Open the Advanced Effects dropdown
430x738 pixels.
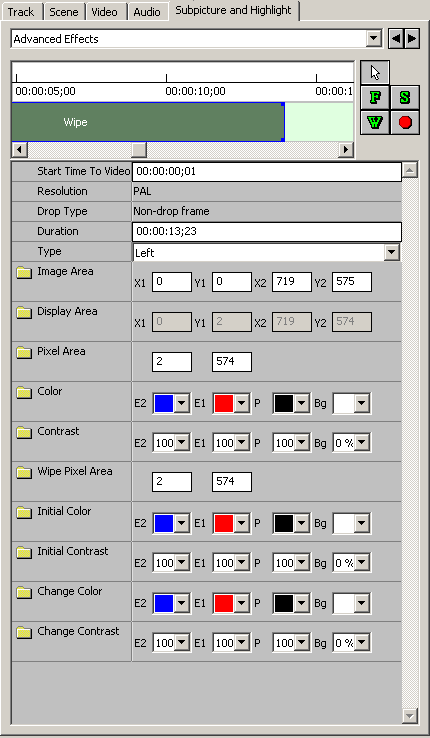(x=374, y=39)
